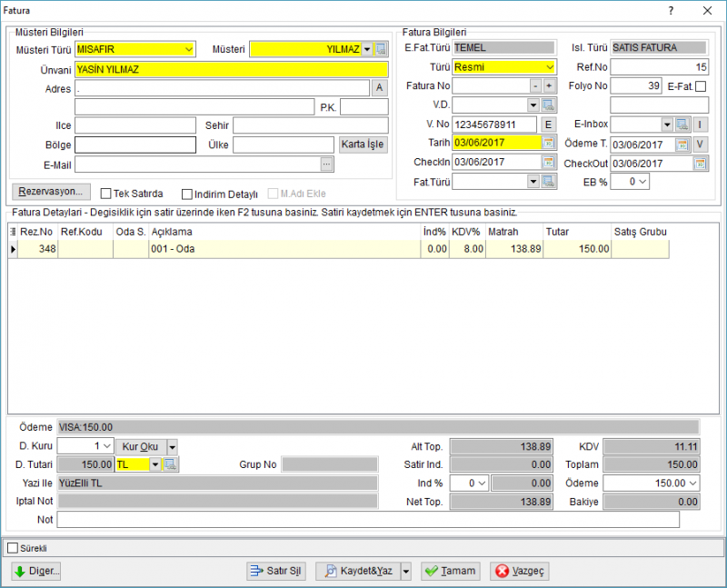727x588 pixels.
Task: Expand the E-Inbox dropdown arrow
Action: pyautogui.click(x=667, y=125)
